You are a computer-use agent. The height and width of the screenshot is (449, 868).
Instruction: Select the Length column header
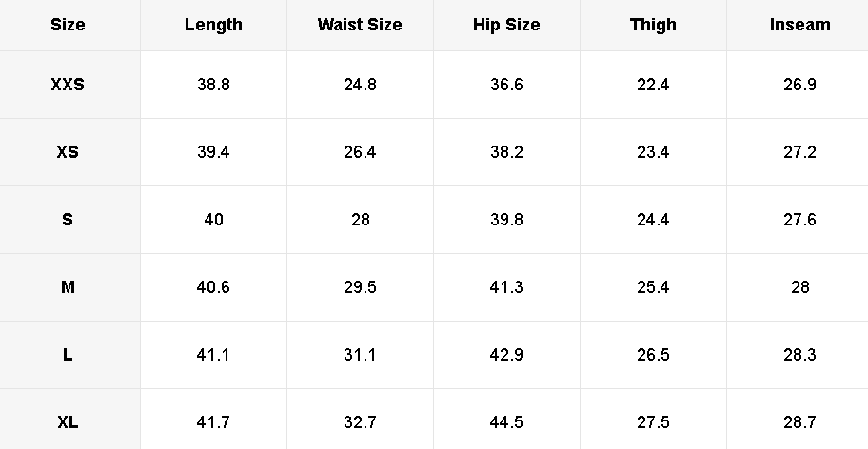[x=213, y=25]
